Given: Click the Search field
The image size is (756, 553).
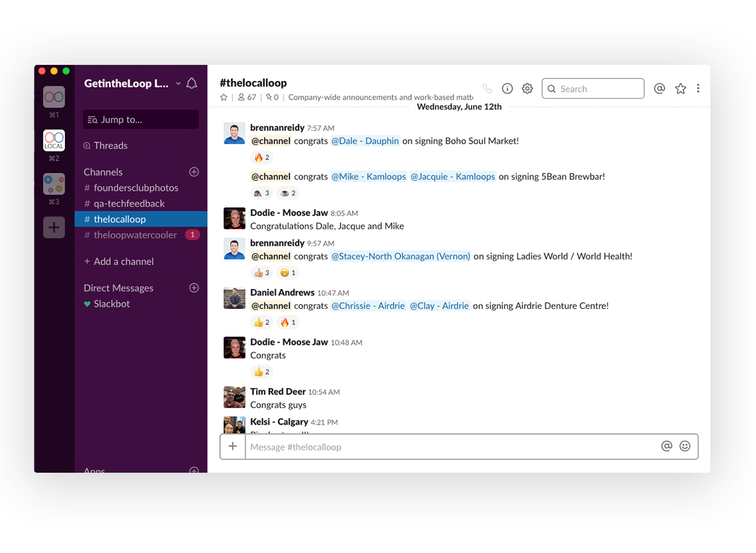Looking at the screenshot, I should pyautogui.click(x=593, y=89).
